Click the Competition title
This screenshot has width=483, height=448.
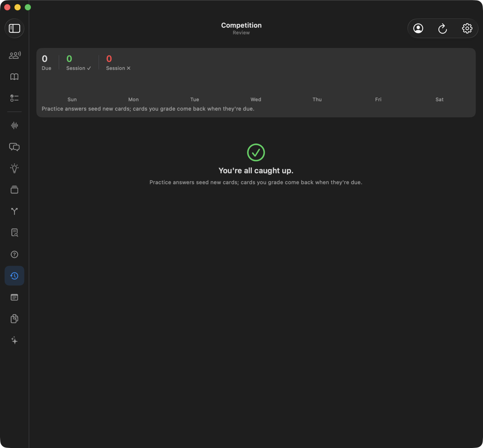[x=241, y=25]
